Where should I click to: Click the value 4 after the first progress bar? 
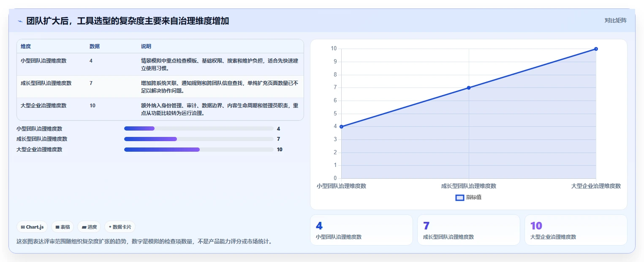279,128
